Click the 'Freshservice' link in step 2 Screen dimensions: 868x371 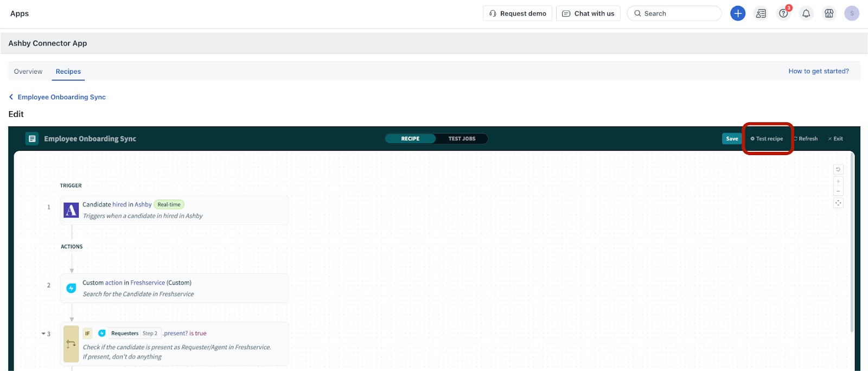pos(148,283)
